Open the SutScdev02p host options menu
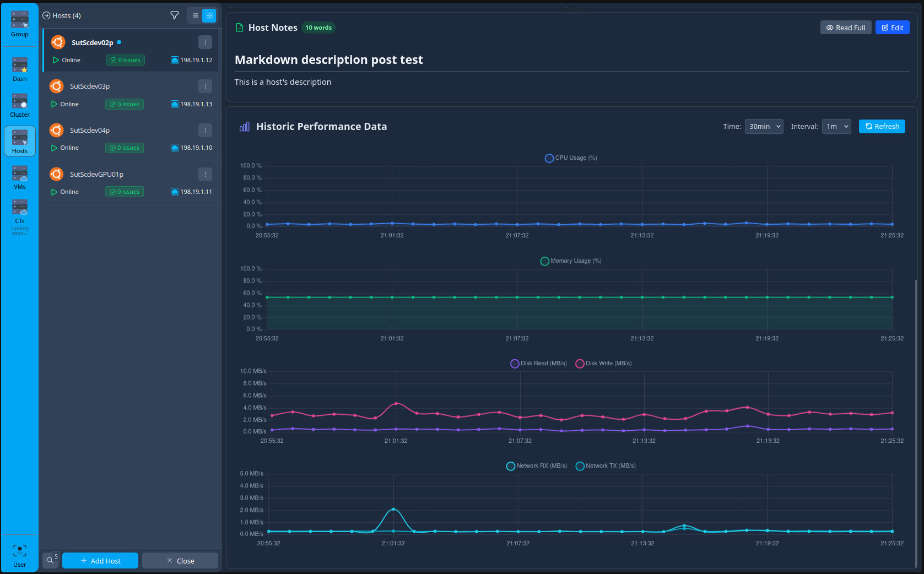924x574 pixels. 205,42
